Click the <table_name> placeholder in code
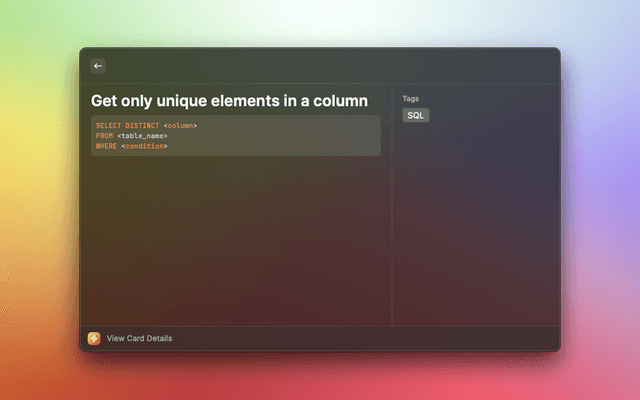Screen dimensions: 640x400 (142, 136)
